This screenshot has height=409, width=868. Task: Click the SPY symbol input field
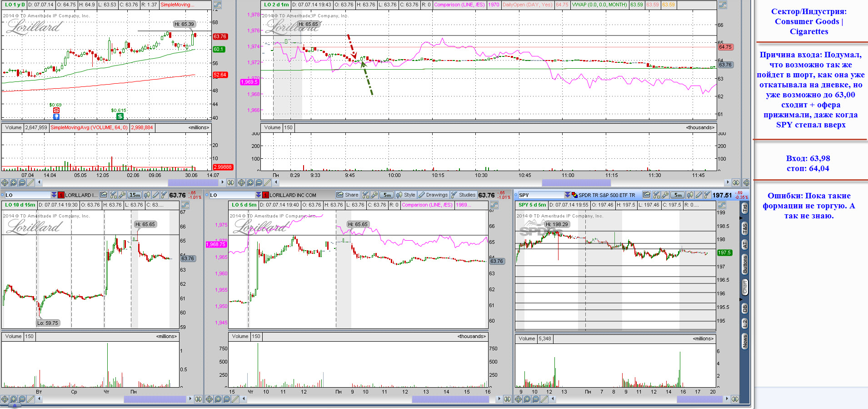tap(541, 195)
